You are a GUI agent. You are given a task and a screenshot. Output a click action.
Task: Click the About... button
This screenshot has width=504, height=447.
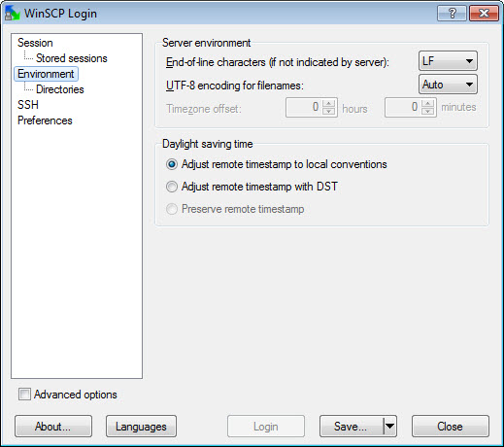point(53,426)
